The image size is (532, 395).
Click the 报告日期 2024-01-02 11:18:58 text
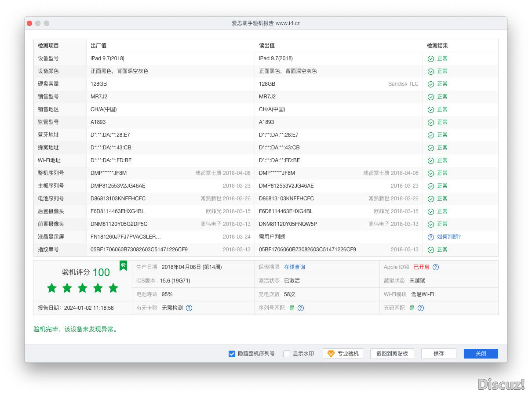pyautogui.click(x=76, y=308)
